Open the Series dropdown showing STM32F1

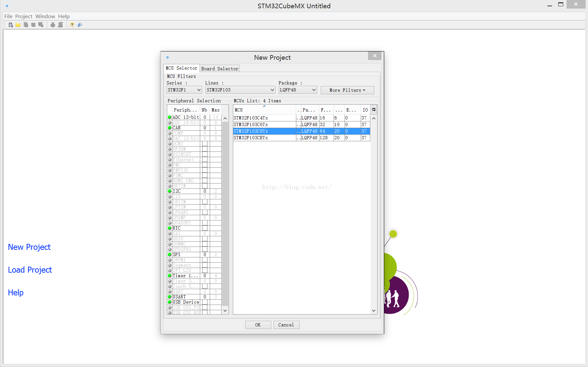[184, 90]
